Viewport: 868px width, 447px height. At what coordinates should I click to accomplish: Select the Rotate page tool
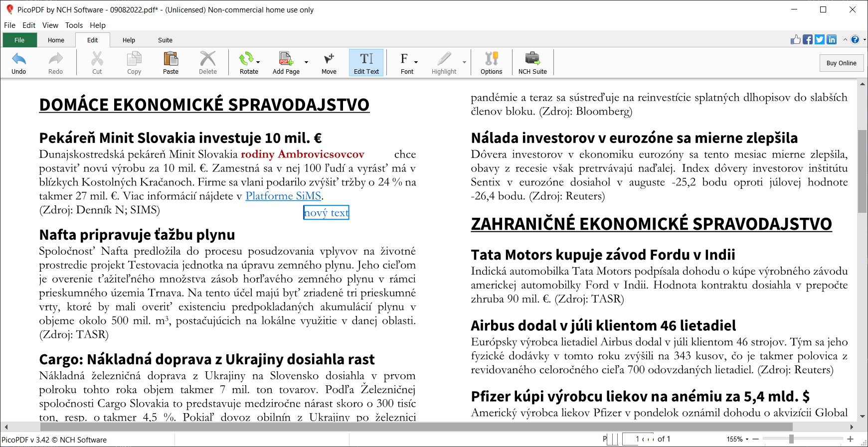click(246, 59)
